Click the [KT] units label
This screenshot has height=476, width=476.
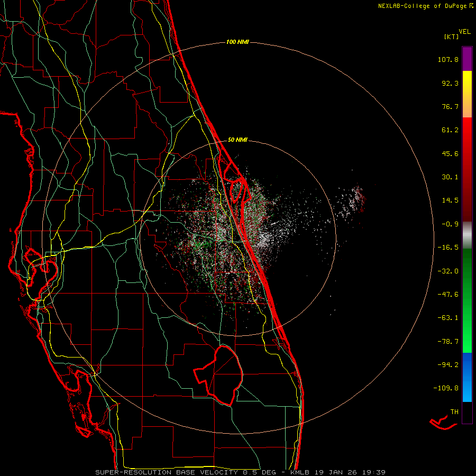pos(451,36)
